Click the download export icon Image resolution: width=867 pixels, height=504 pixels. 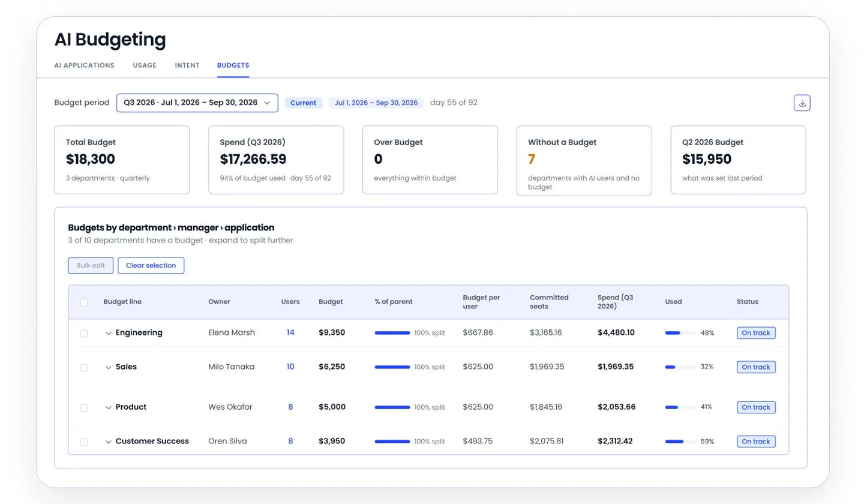(x=802, y=103)
